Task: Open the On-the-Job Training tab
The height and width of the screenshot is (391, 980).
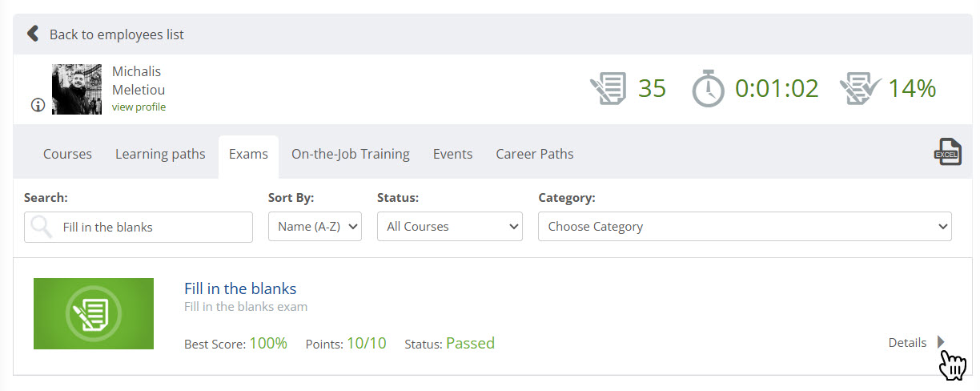Action: coord(350,154)
